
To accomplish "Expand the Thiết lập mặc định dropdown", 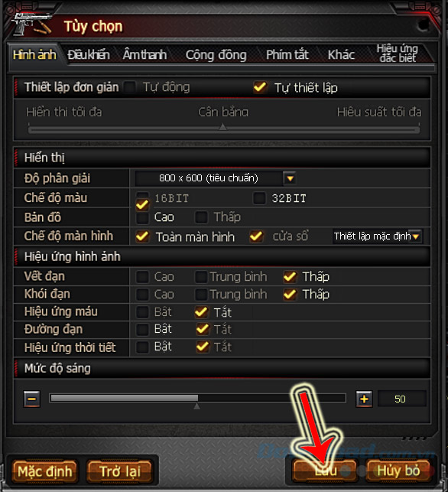I will [416, 236].
